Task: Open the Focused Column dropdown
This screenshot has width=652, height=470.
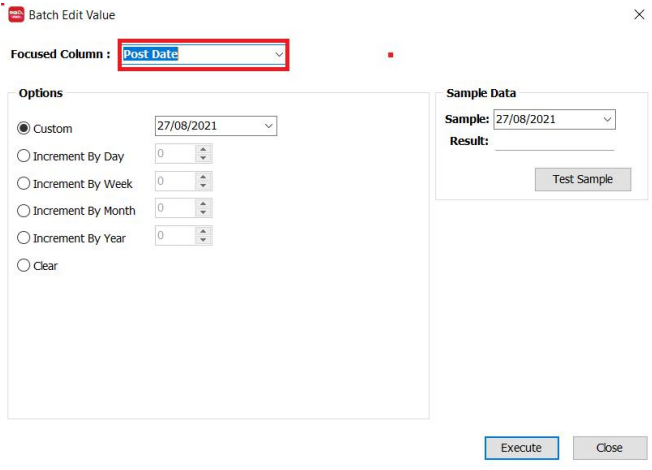Action: 279,54
